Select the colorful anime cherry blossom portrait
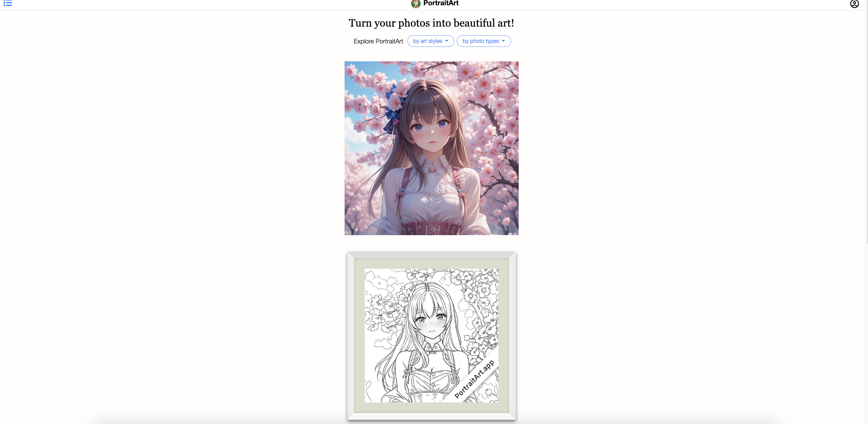 click(x=431, y=148)
